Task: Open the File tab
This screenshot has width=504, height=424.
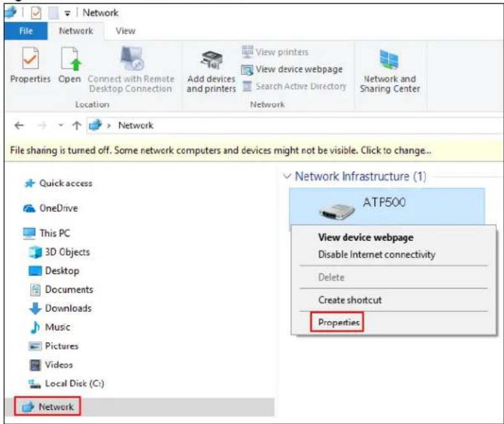Action: pyautogui.click(x=26, y=31)
